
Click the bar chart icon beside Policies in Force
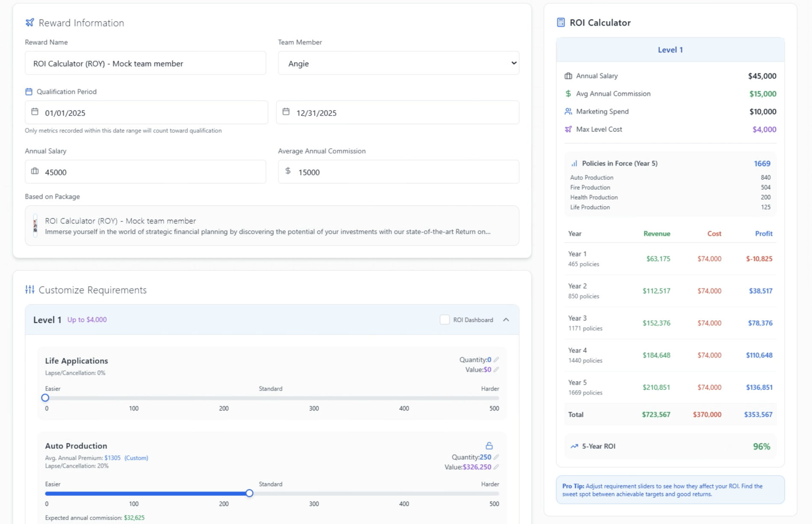[574, 163]
